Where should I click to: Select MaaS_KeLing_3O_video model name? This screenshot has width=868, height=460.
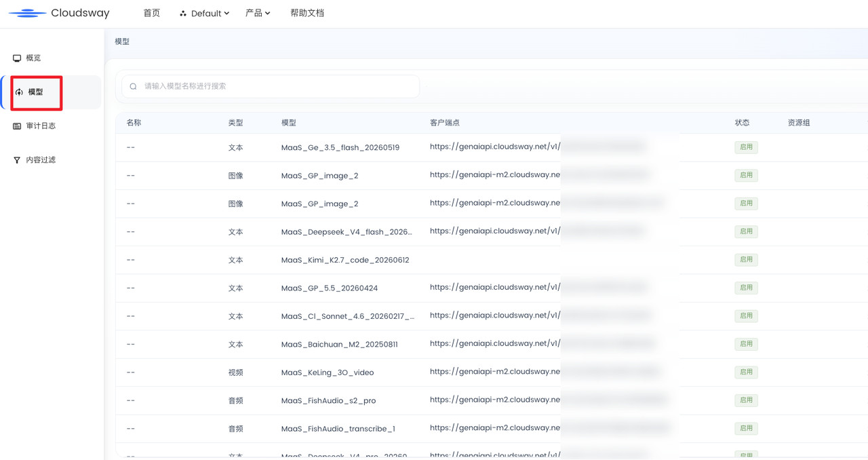[x=328, y=372]
